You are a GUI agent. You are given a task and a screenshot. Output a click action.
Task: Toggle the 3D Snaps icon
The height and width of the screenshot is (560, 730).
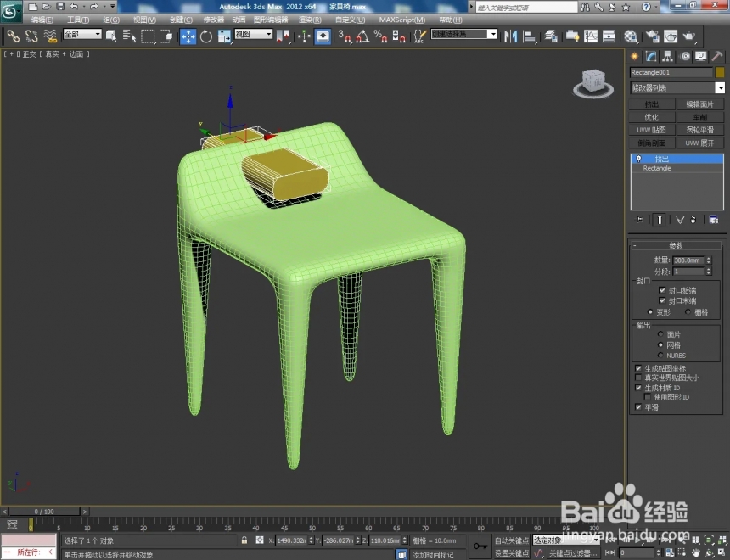pos(345,36)
